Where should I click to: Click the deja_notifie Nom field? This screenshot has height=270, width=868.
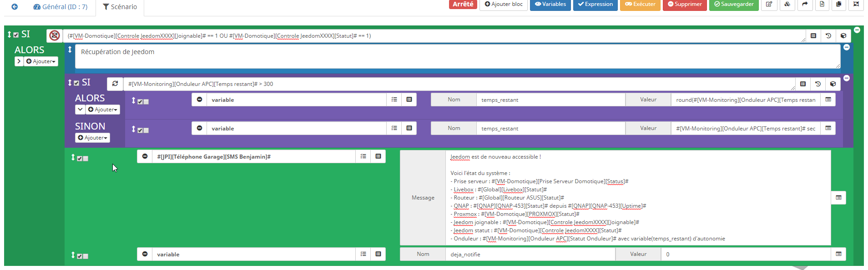click(x=530, y=254)
